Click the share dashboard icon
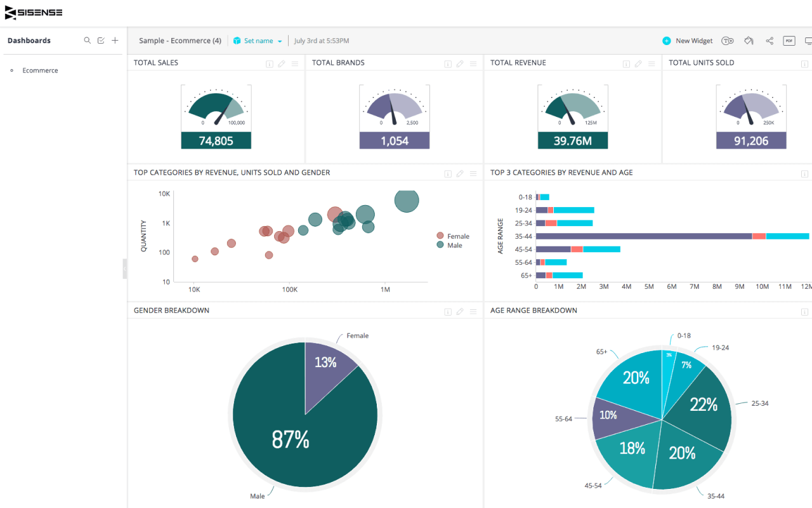 pos(769,41)
